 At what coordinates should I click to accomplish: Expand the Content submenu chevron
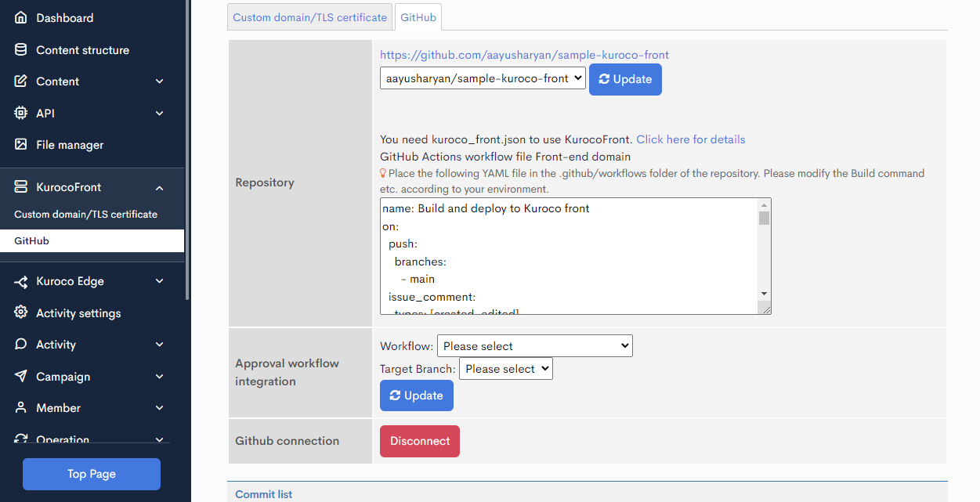tap(160, 81)
